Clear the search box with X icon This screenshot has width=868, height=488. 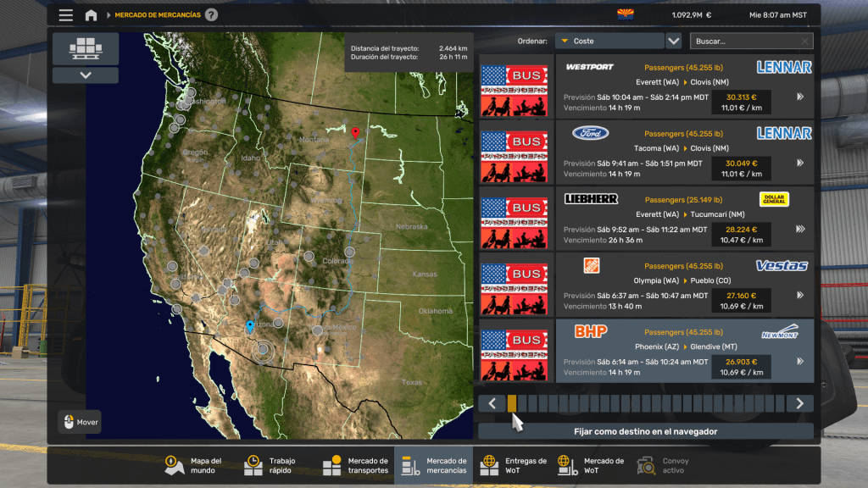coord(804,41)
